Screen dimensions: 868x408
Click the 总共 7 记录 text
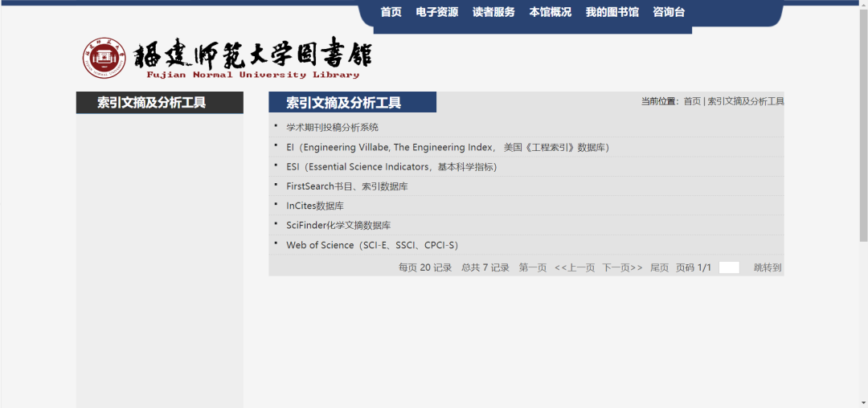[485, 267]
